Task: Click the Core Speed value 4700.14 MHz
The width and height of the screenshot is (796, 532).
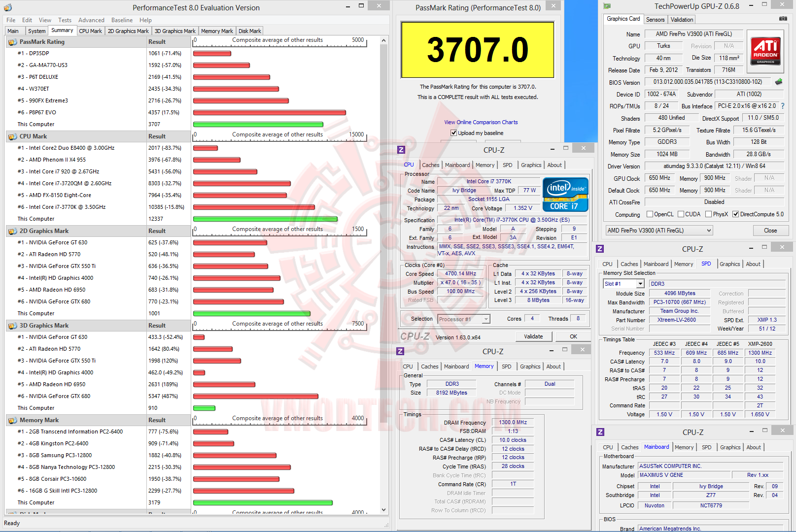Action: click(460, 273)
